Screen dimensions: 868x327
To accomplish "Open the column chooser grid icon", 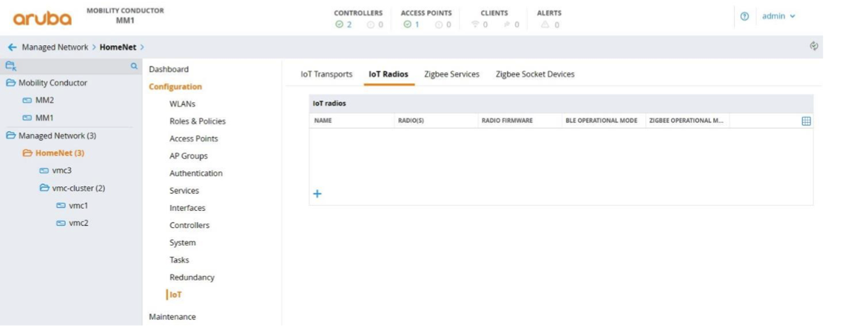I will [x=807, y=121].
